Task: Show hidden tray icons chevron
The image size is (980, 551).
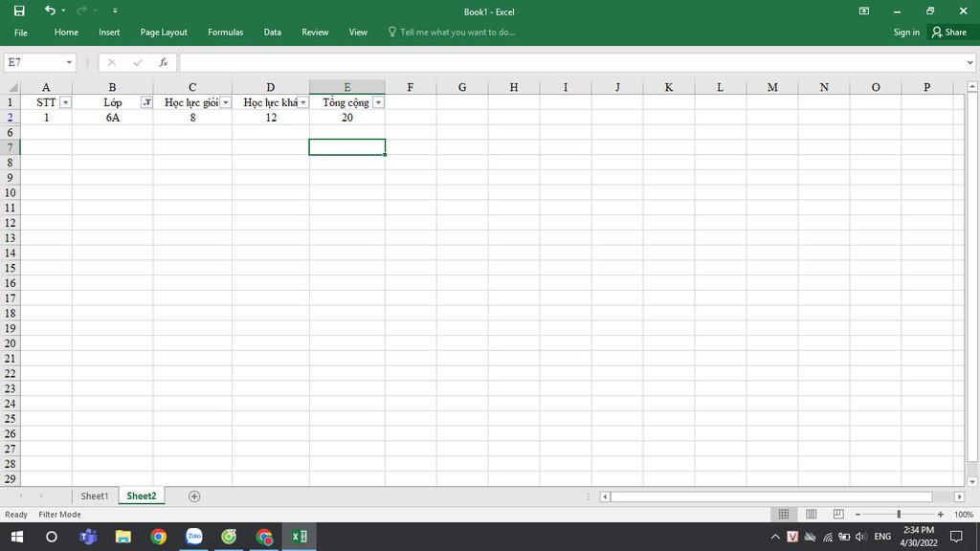Action: (x=775, y=537)
